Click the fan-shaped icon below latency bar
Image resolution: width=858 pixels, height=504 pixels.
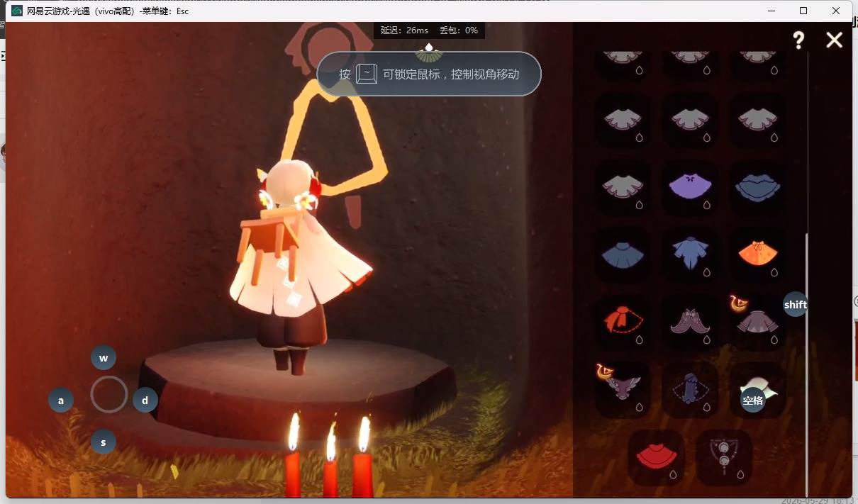428,52
